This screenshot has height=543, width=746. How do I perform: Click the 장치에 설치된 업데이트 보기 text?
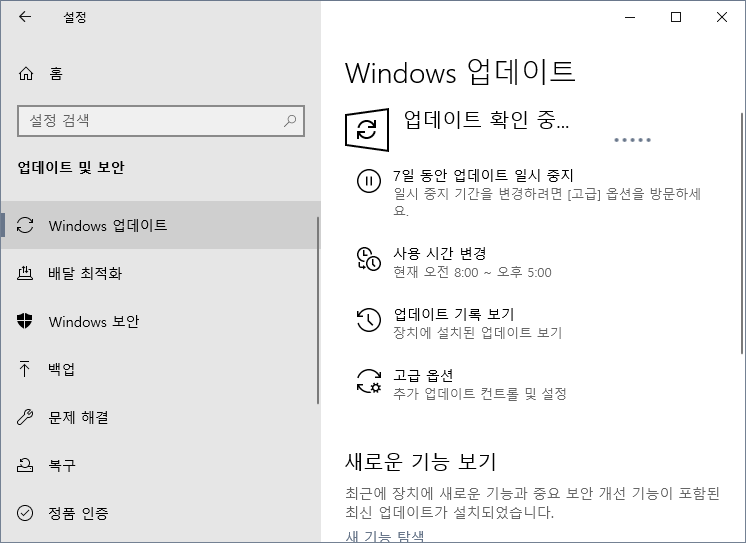tap(478, 333)
